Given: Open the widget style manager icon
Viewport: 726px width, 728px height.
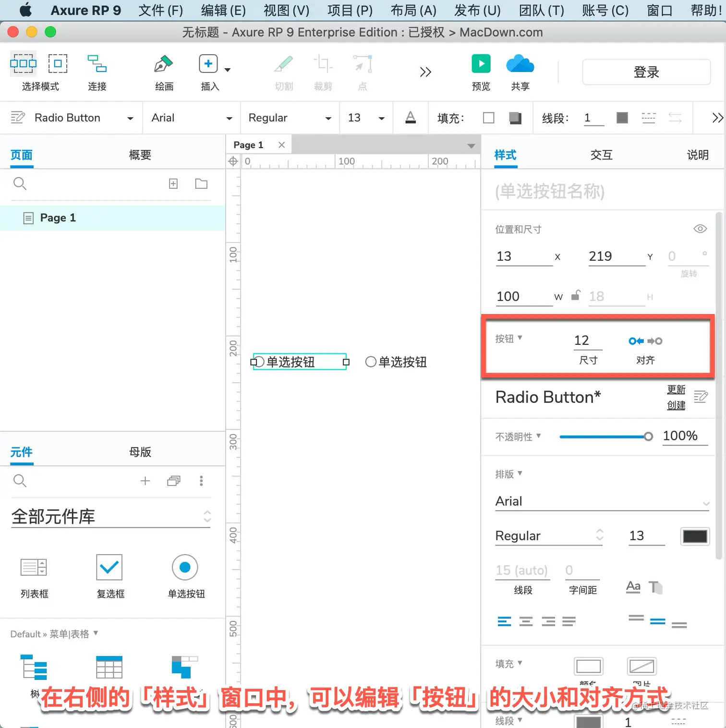Looking at the screenshot, I should pyautogui.click(x=18, y=118).
